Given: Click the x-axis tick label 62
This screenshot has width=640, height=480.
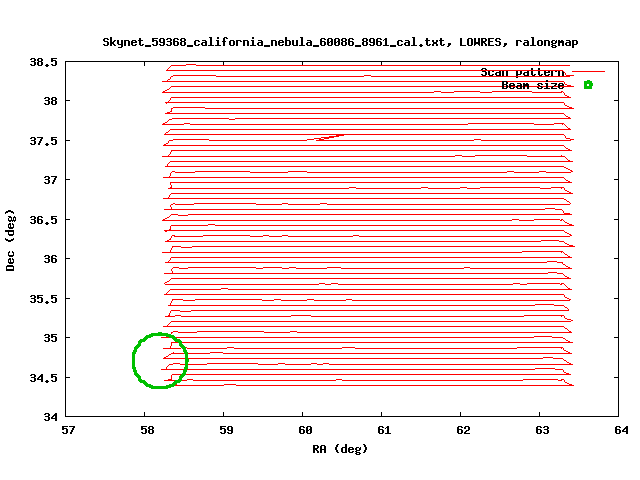Looking at the screenshot, I should (x=463, y=430).
